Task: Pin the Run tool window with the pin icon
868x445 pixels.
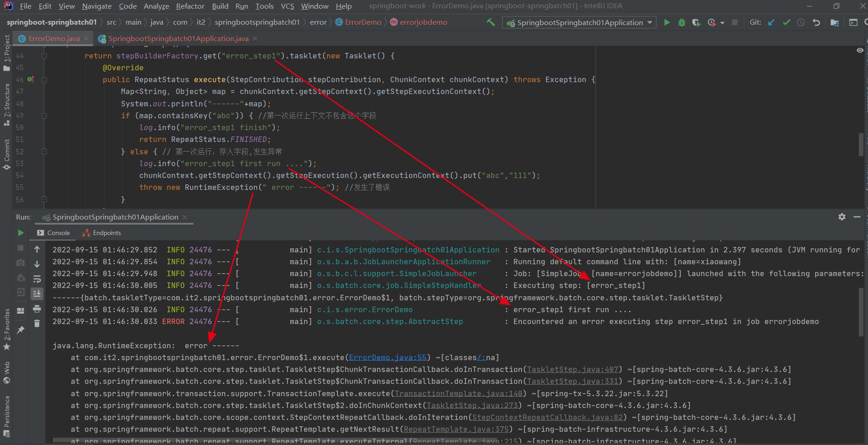Action: (20, 330)
